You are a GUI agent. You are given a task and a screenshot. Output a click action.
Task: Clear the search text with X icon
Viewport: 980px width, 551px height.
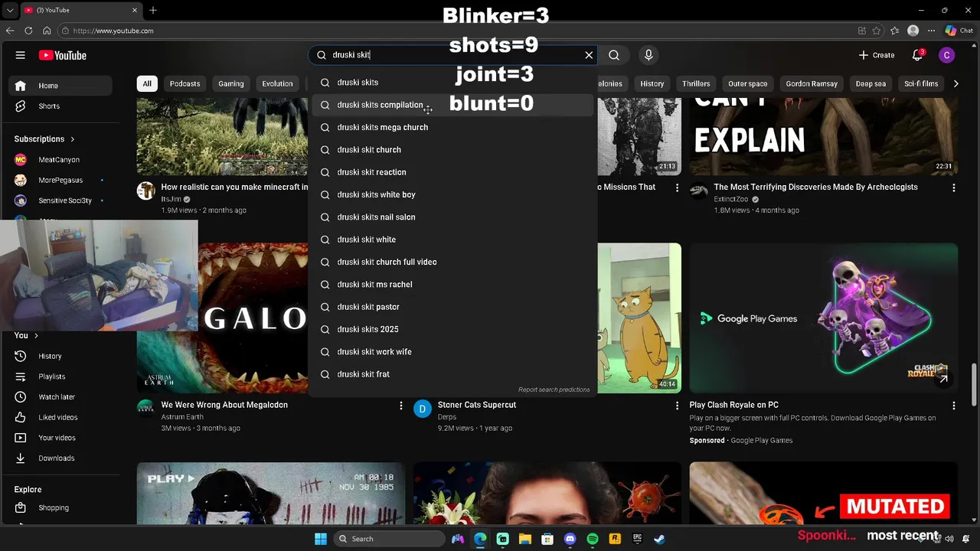point(589,55)
